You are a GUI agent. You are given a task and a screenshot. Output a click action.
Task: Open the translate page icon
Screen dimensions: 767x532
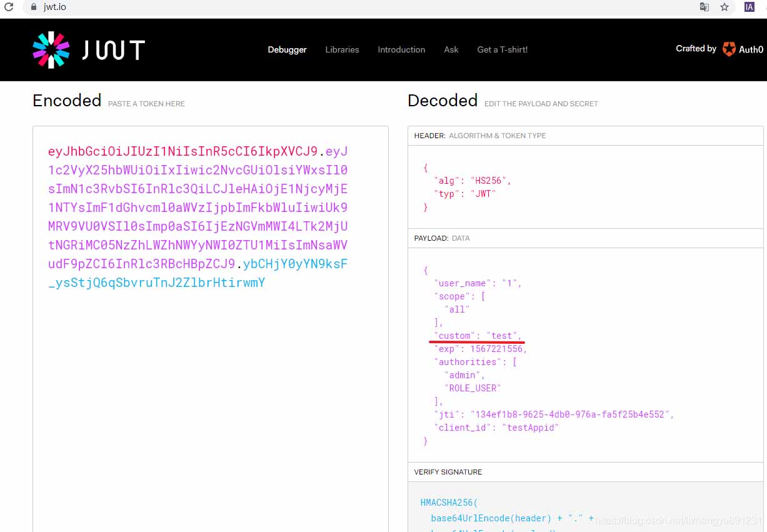704,8
